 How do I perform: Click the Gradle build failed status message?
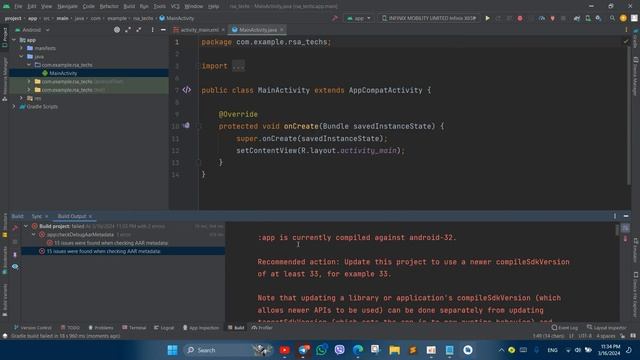65,336
